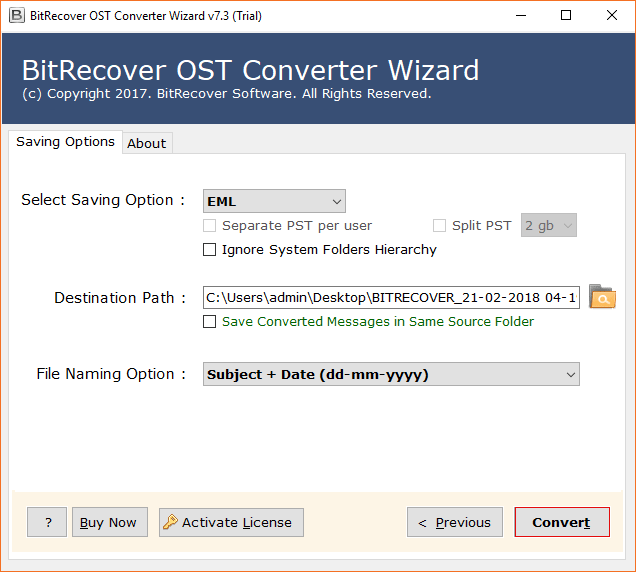Click the BitRecover app icon in title bar
Viewport: 636px width, 572px height.
click(17, 15)
